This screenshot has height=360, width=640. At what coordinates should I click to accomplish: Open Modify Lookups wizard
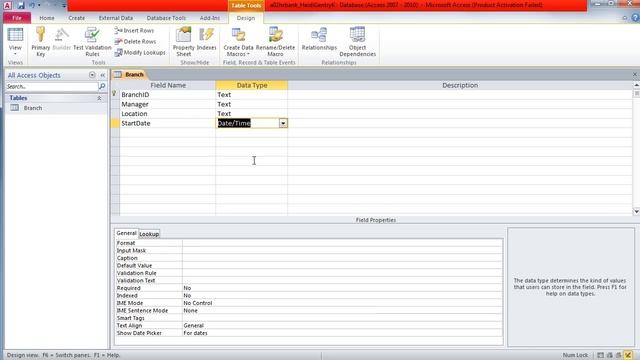pyautogui.click(x=140, y=53)
